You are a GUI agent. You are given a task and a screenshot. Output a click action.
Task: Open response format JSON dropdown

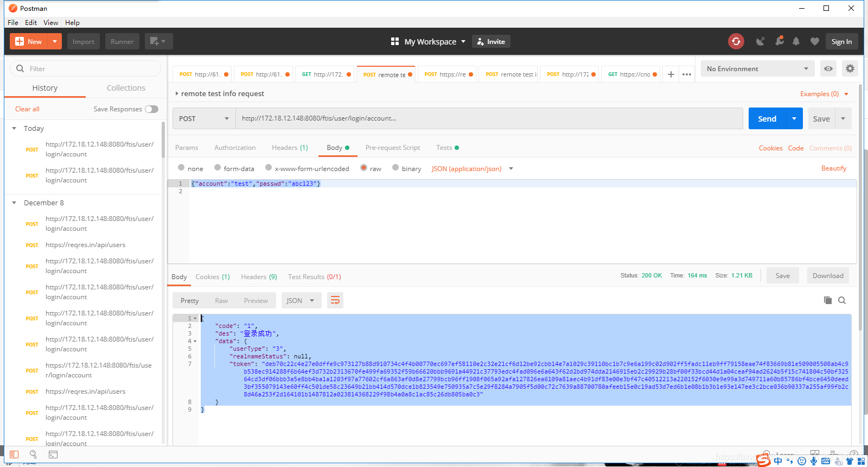301,300
